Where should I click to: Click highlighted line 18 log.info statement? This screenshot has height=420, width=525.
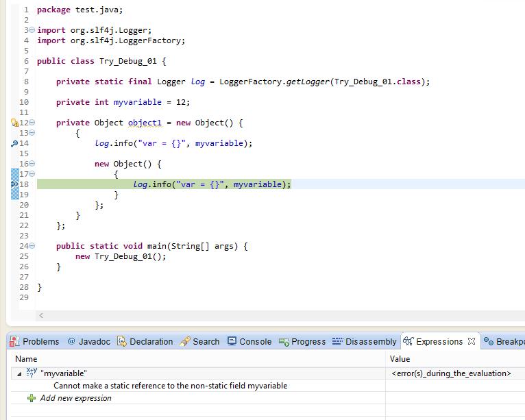(x=212, y=184)
